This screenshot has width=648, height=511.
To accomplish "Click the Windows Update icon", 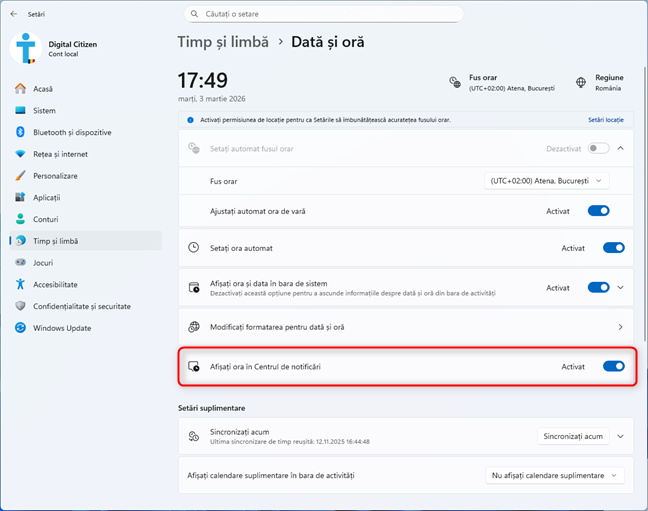I will (x=20, y=328).
